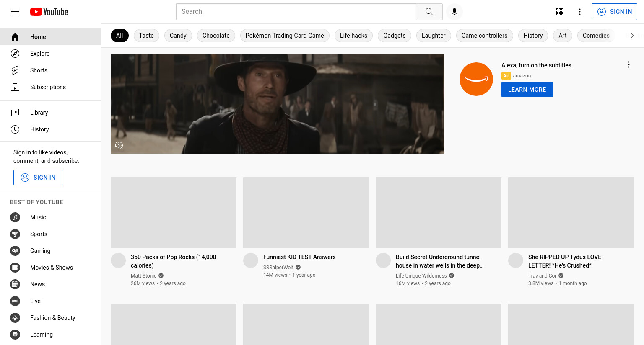Open the YouTube apps grid
This screenshot has width=644, height=345.
pyautogui.click(x=560, y=12)
